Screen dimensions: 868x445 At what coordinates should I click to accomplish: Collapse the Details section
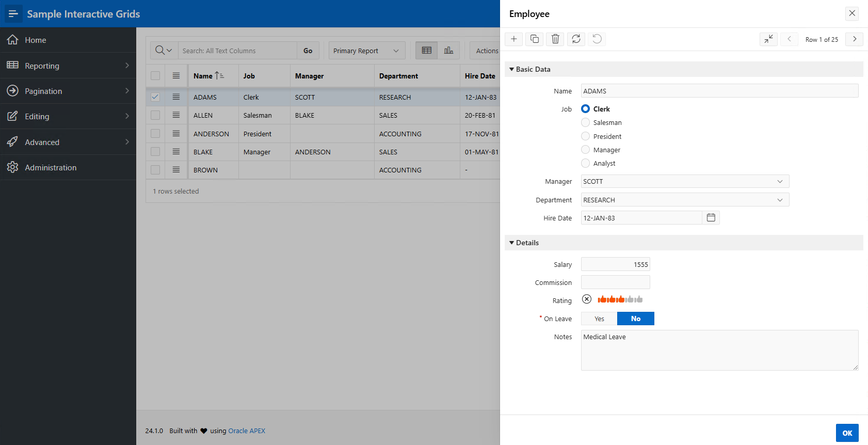tap(512, 243)
